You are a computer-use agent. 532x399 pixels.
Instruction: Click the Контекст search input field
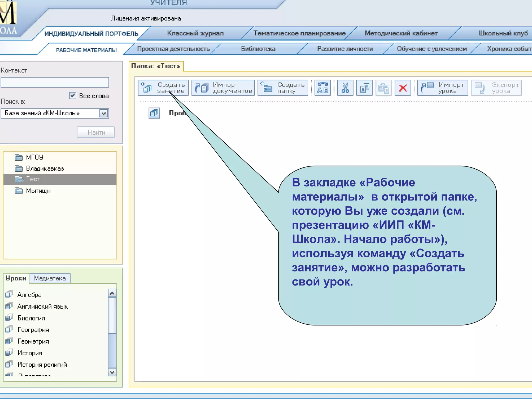(55, 82)
